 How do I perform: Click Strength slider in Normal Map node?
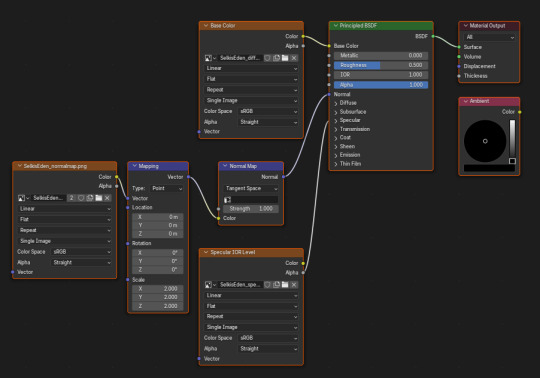click(x=251, y=209)
